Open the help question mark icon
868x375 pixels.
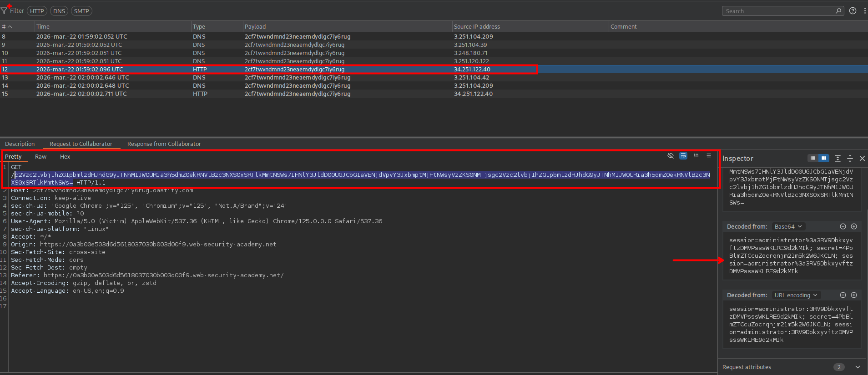[x=853, y=11]
